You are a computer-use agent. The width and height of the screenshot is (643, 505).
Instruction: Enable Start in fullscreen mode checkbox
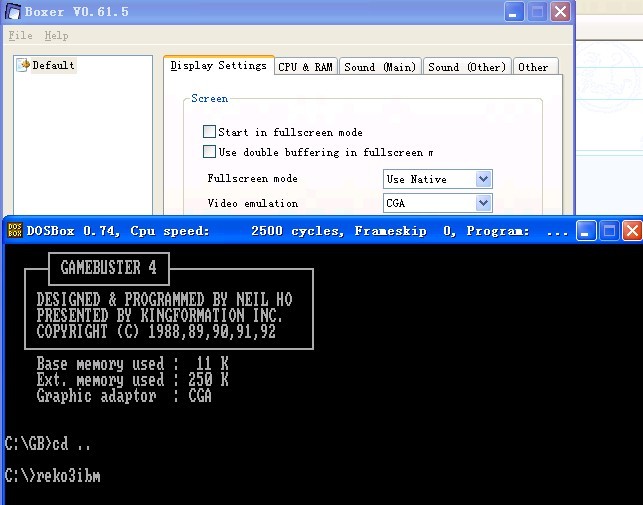[210, 132]
